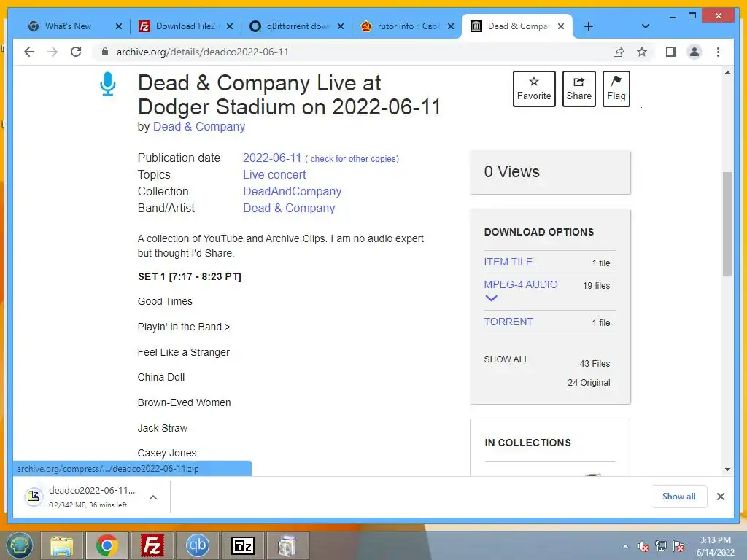Close the qBittorrent tab
This screenshot has height=560, width=747.
[x=340, y=26]
